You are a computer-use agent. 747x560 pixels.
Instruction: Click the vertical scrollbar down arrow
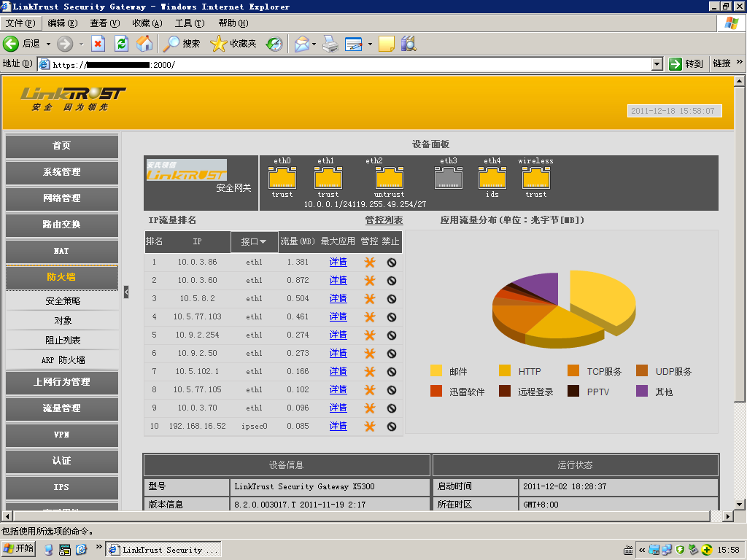(740, 505)
